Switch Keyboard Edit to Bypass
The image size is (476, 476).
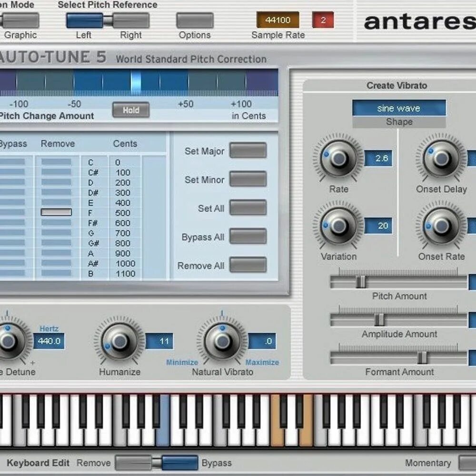pyautogui.click(x=180, y=463)
